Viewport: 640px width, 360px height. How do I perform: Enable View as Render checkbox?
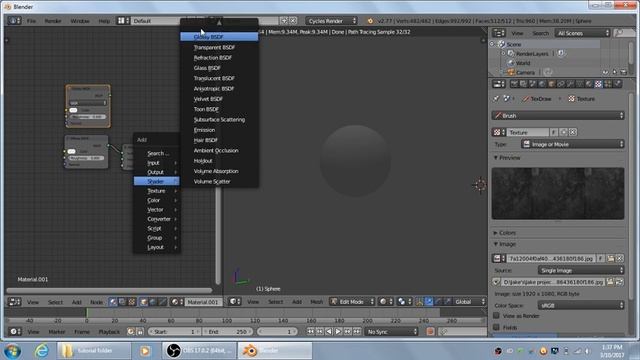(x=496, y=316)
